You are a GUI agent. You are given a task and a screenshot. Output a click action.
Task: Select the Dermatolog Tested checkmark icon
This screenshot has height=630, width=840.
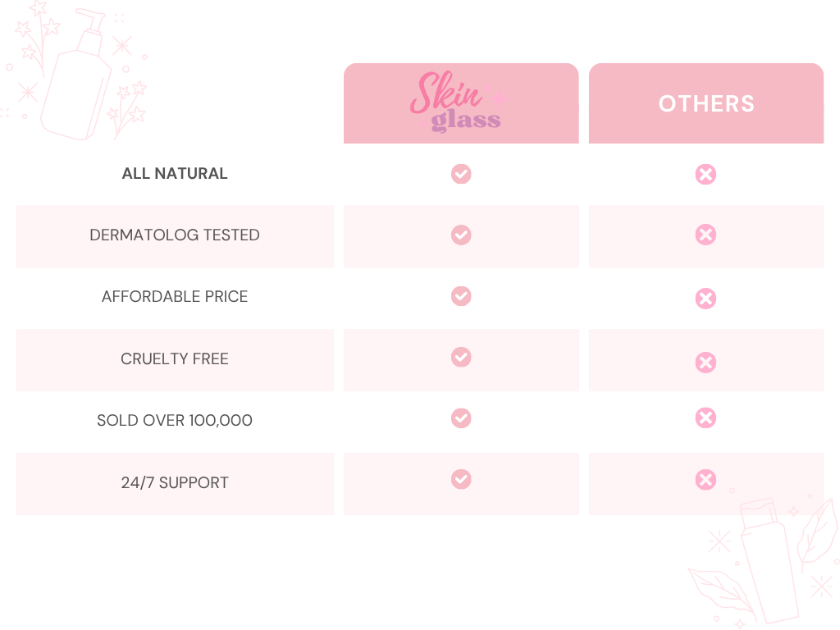coord(461,235)
